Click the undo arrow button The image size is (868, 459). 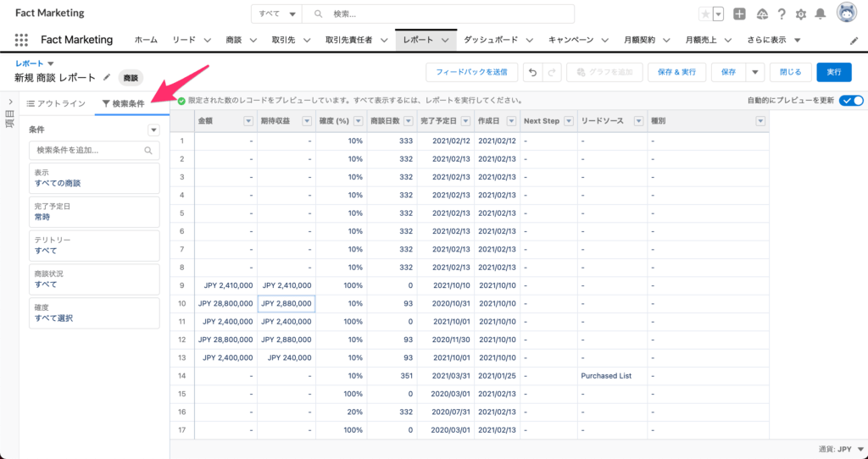(x=532, y=73)
